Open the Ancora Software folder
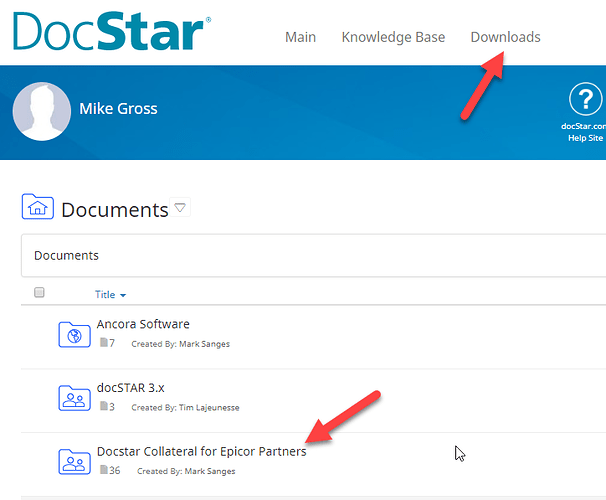 pyautogui.click(x=143, y=324)
